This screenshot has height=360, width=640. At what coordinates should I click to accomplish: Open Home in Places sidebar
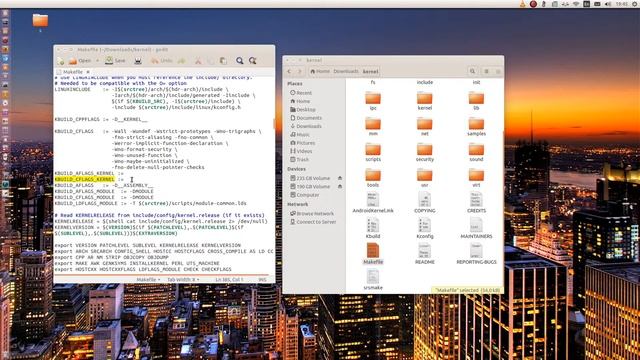pyautogui.click(x=300, y=101)
